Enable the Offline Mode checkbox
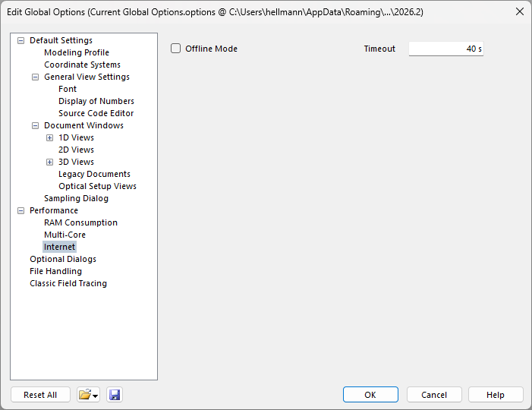Image resolution: width=532 pixels, height=410 pixels. tap(175, 49)
